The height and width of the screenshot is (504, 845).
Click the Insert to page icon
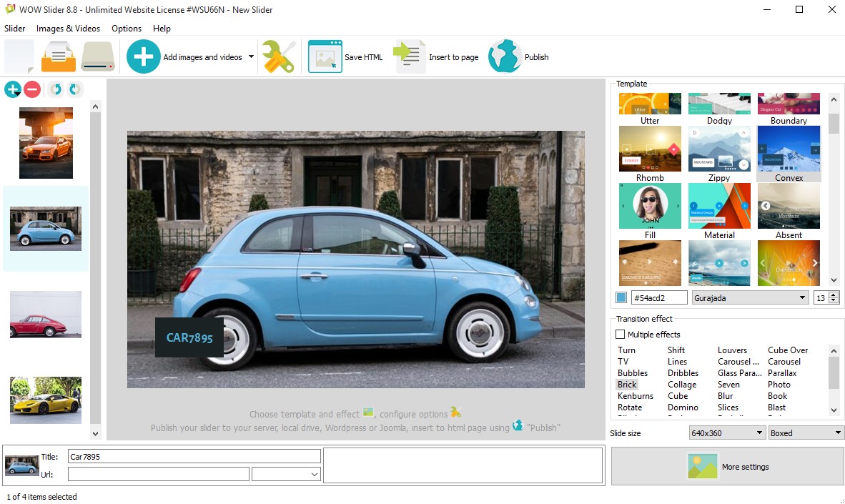pos(410,56)
